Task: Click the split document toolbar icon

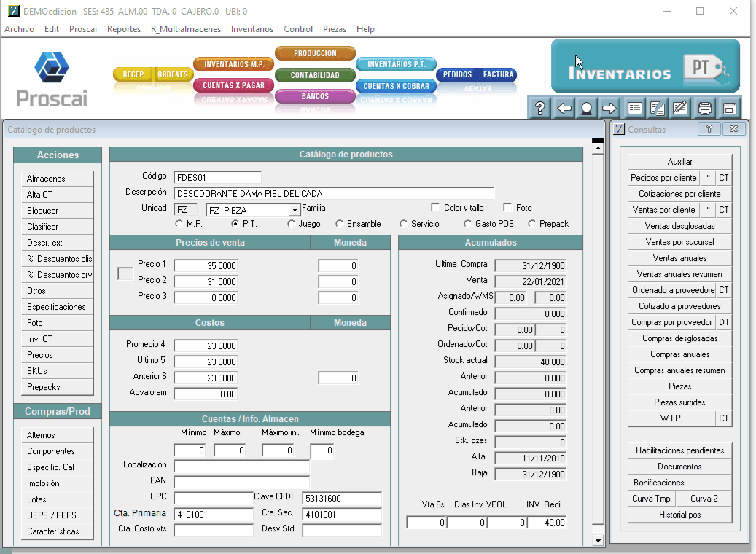Action: [x=658, y=108]
